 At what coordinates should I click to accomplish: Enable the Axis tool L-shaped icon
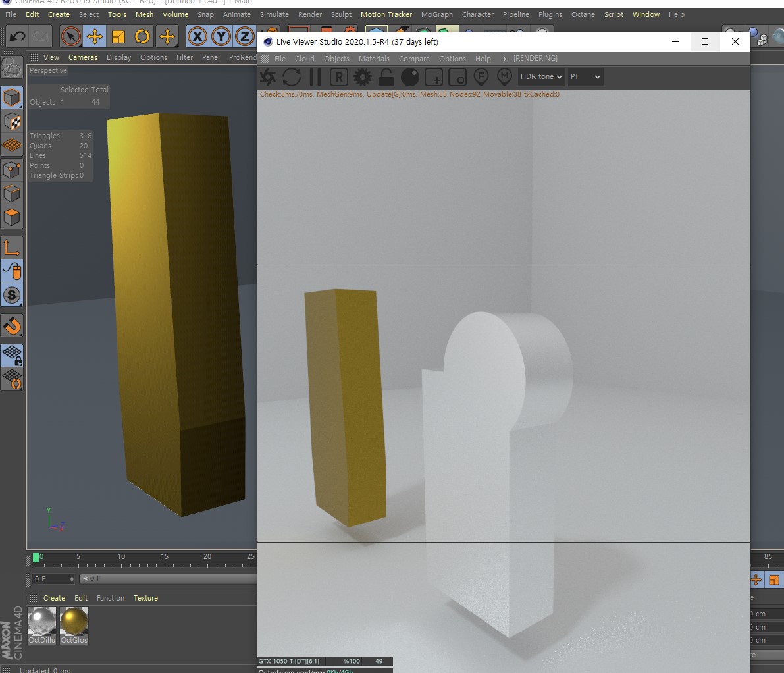click(x=12, y=247)
